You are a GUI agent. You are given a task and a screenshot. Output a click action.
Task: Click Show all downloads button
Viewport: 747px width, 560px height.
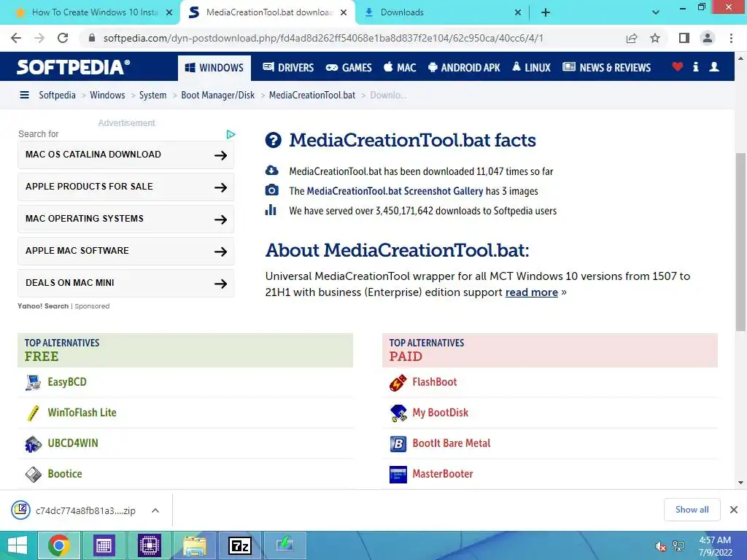[x=692, y=510]
